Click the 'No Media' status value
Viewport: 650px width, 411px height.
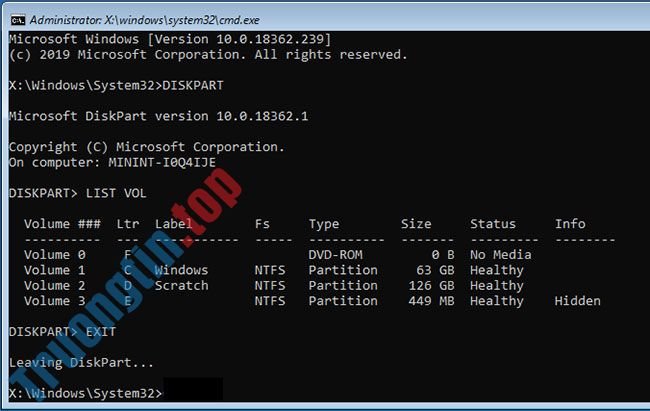pos(500,255)
